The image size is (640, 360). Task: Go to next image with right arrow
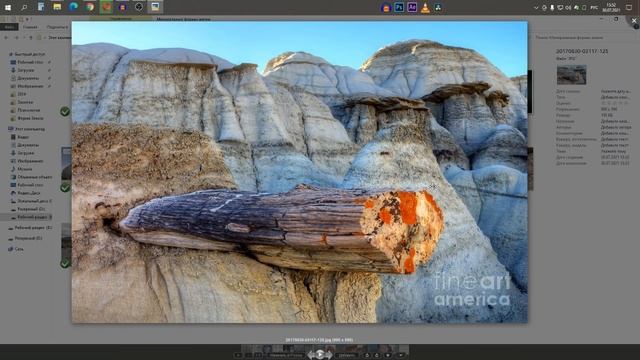click(329, 355)
